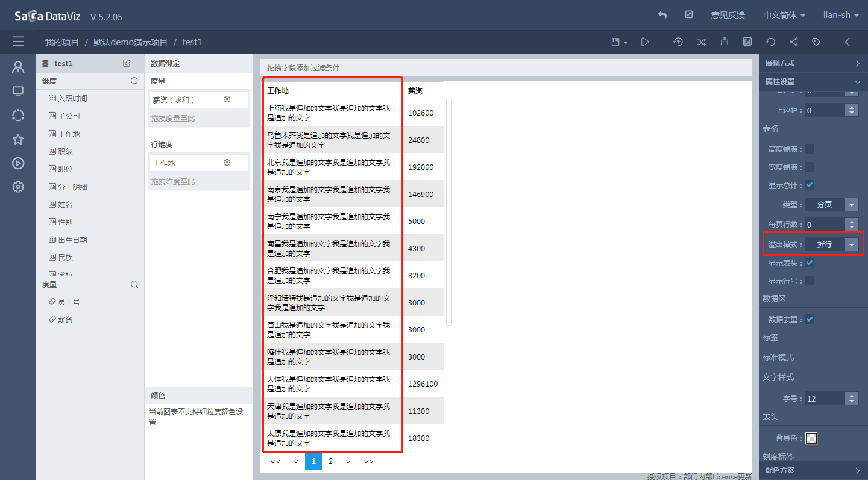
Task: Toggle the 高度铺满 checkbox
Action: 810,149
